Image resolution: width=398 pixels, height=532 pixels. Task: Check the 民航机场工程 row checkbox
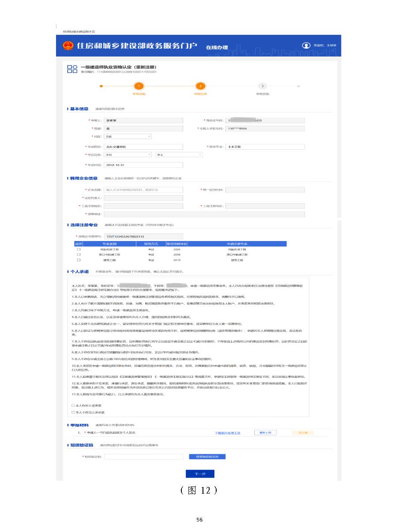(79, 249)
